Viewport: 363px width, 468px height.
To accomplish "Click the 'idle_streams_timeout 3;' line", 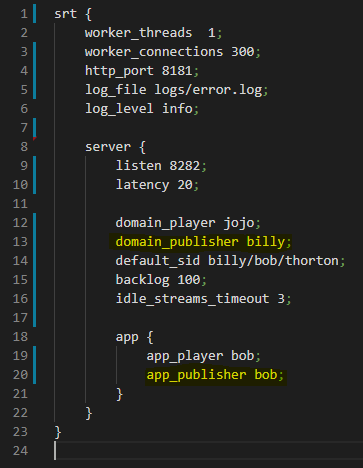I will 203,299.
